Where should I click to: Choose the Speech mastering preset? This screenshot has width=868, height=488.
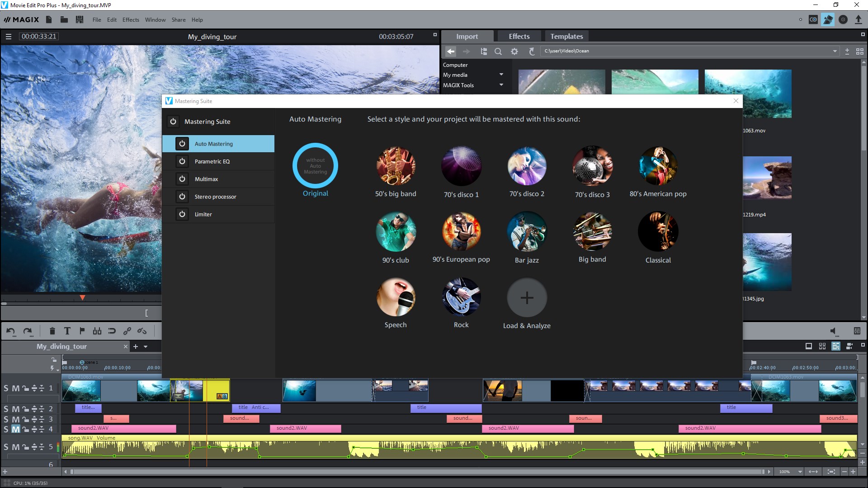click(x=396, y=297)
